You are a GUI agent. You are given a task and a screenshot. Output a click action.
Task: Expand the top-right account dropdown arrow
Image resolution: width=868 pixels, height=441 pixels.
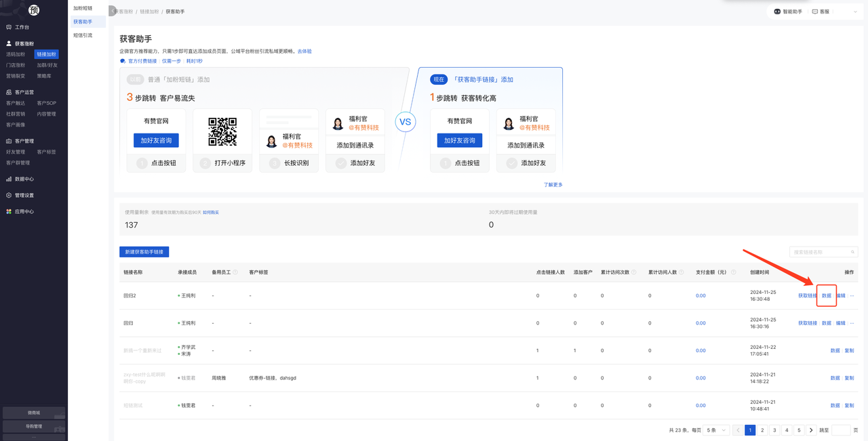click(854, 12)
